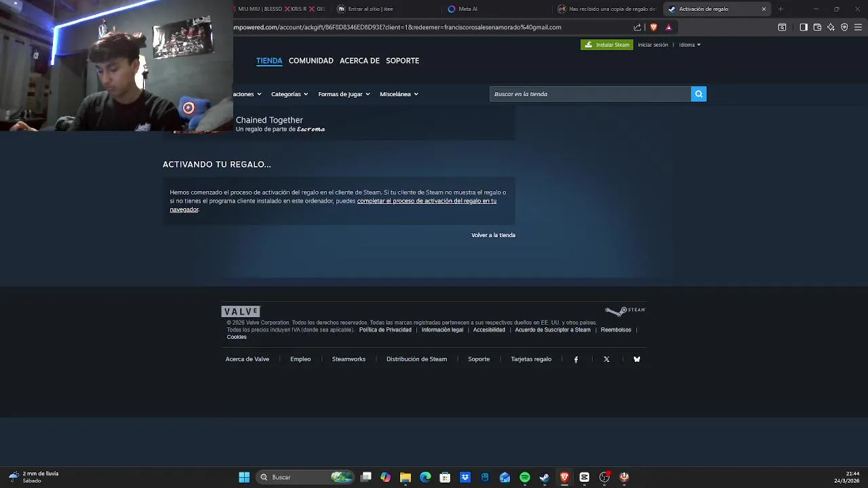This screenshot has height=488, width=868.
Task: Focus the Buscar en la tienda field
Action: tap(590, 94)
